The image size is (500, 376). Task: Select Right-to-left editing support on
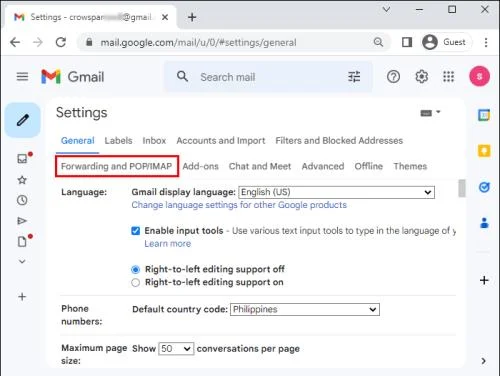coord(135,283)
